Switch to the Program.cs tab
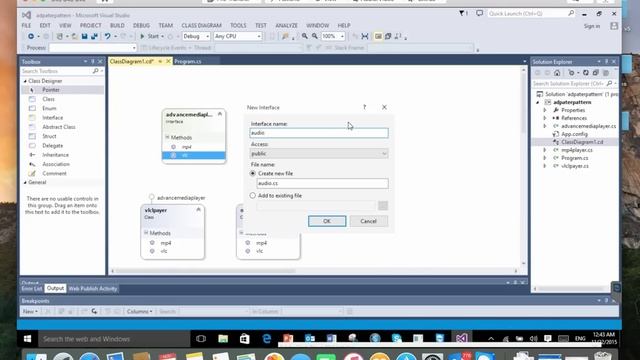Image resolution: width=640 pixels, height=360 pixels. [x=188, y=61]
